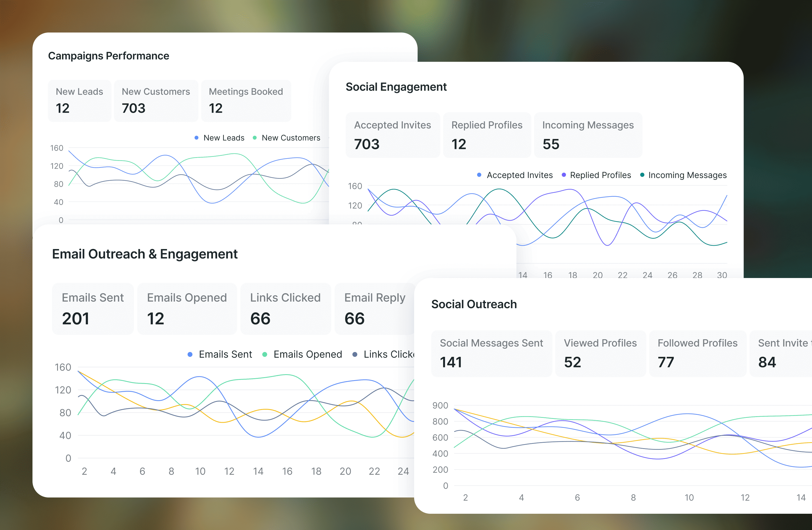Select the Links Clicked 66 card

pos(285,308)
